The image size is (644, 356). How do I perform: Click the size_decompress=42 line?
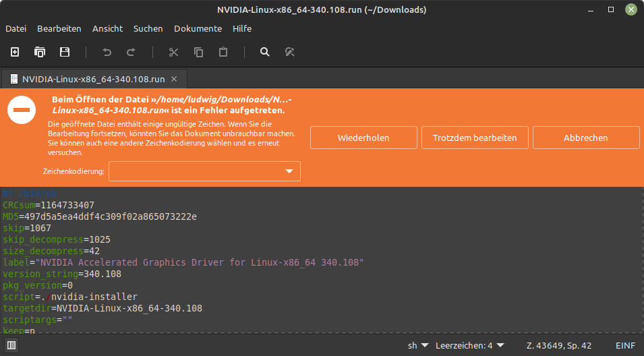51,251
